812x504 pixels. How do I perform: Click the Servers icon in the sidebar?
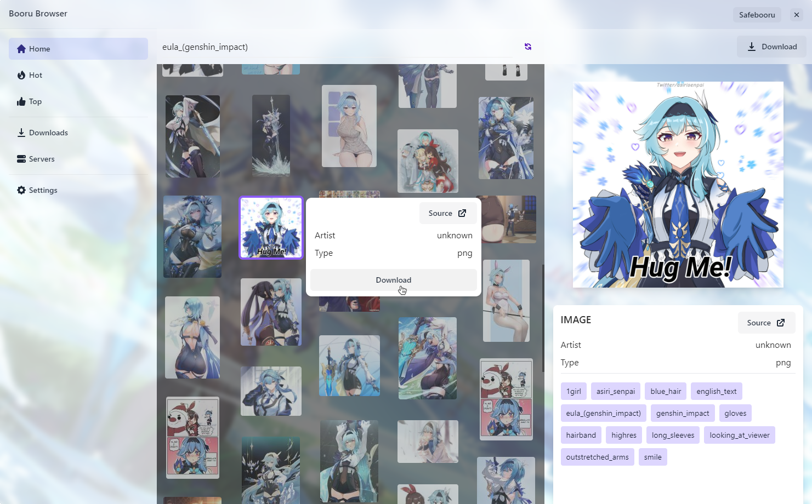(21, 159)
